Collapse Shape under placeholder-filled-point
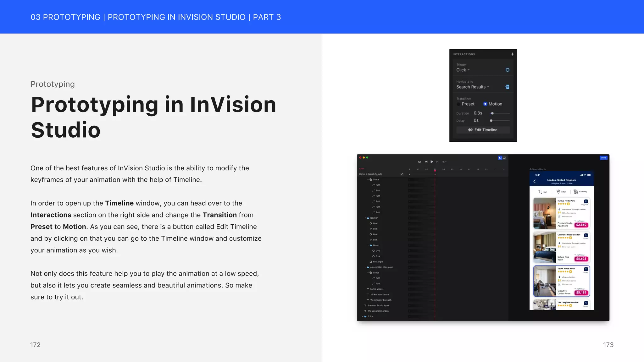 click(x=368, y=273)
